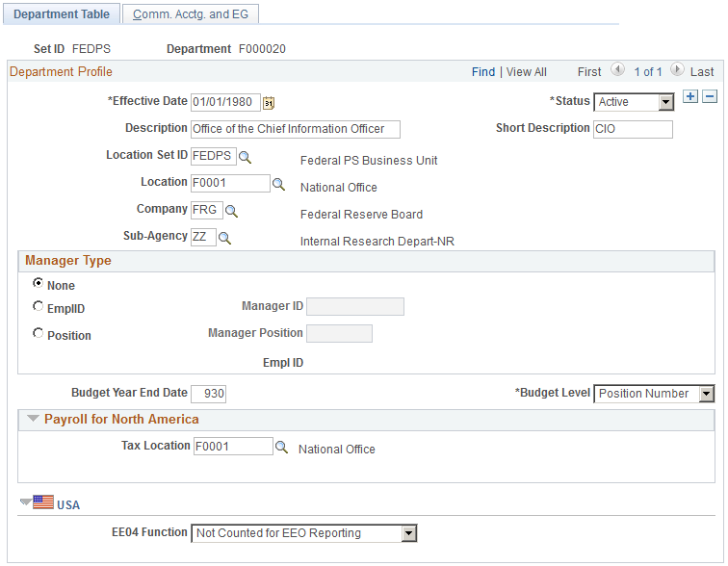728x566 pixels.
Task: Click the Tax Location lookup magnifier
Action: coord(281,448)
